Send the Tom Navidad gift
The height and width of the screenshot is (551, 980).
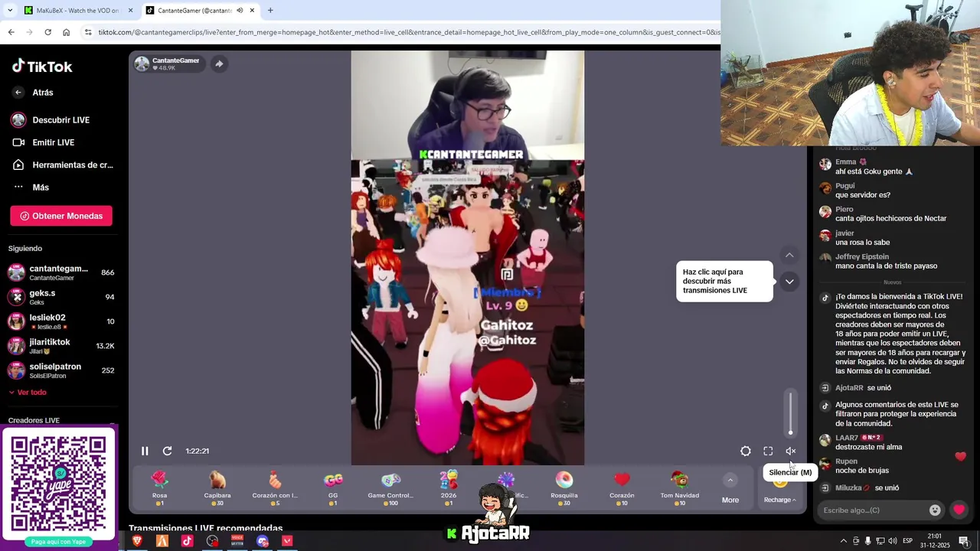pos(680,487)
